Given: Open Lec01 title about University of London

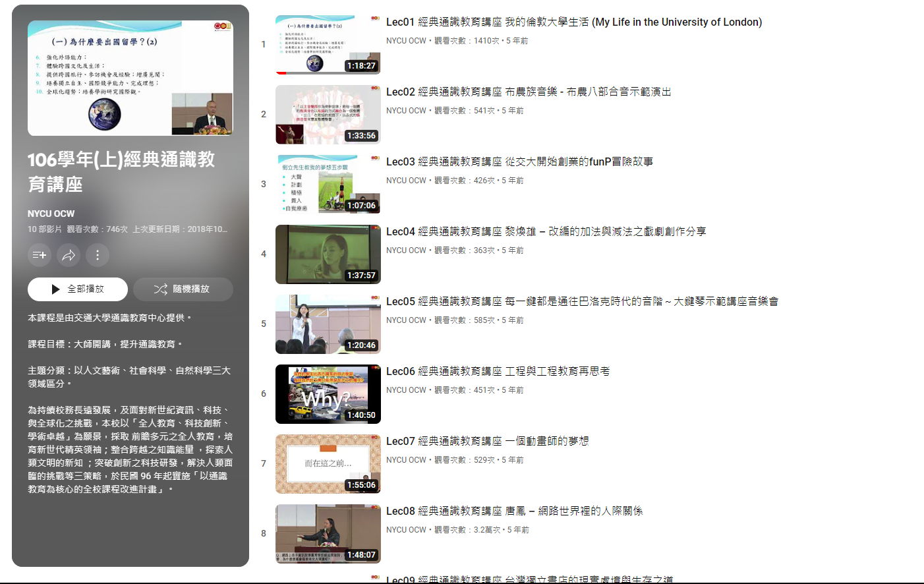Looking at the screenshot, I should tap(574, 22).
